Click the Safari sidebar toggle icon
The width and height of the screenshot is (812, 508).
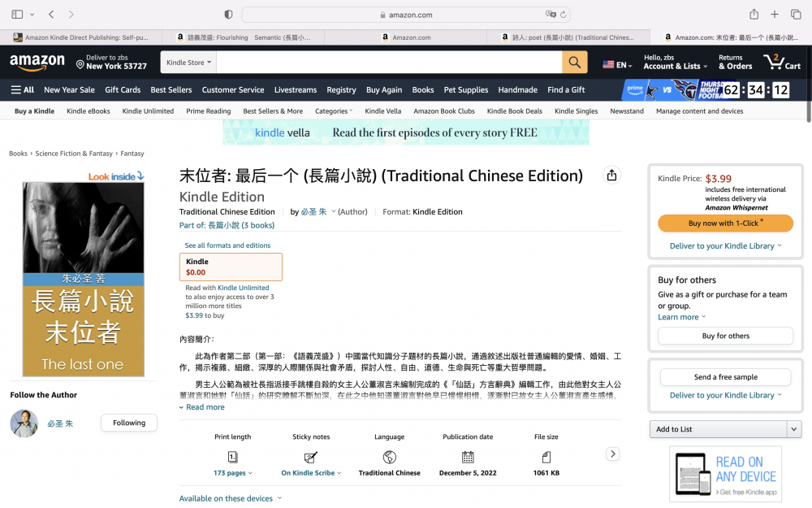click(17, 15)
